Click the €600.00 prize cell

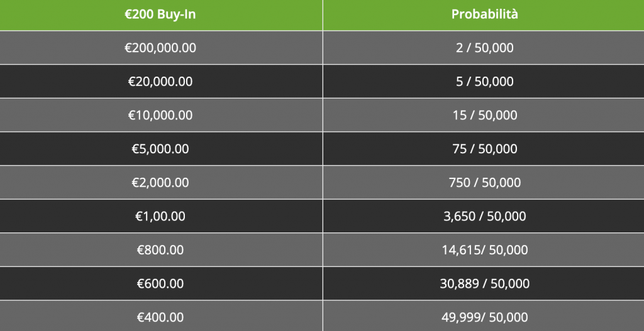coord(160,284)
